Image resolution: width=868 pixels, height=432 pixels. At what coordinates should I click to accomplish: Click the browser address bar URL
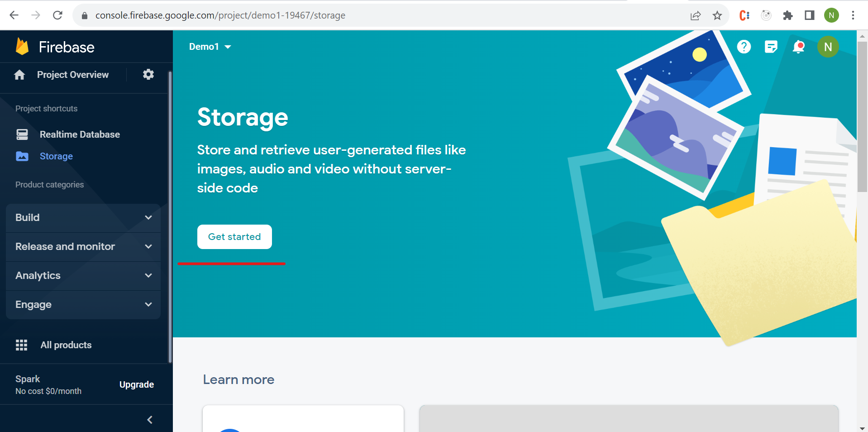[x=220, y=15]
